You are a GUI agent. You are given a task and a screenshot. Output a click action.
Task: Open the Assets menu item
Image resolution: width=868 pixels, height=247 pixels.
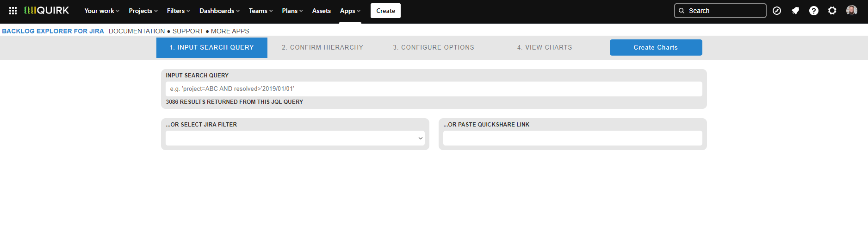(x=322, y=11)
